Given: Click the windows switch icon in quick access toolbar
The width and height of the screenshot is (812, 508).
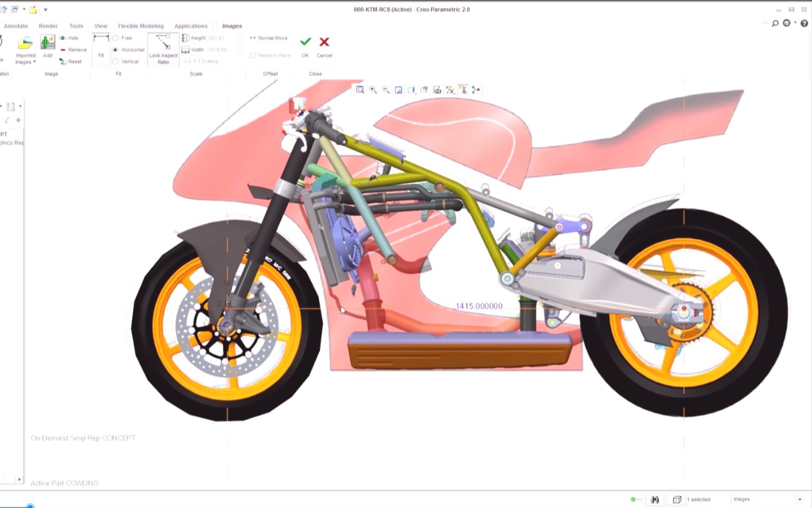Looking at the screenshot, I should 14,10.
